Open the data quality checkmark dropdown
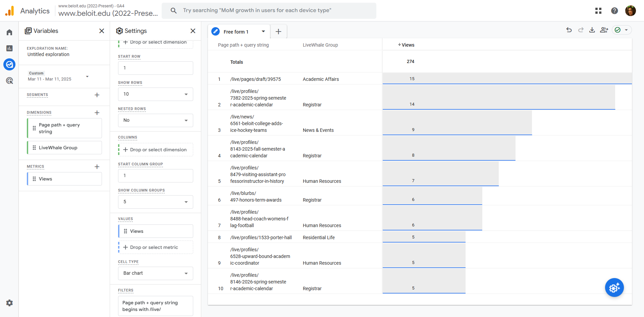This screenshot has width=644, height=317. [622, 30]
